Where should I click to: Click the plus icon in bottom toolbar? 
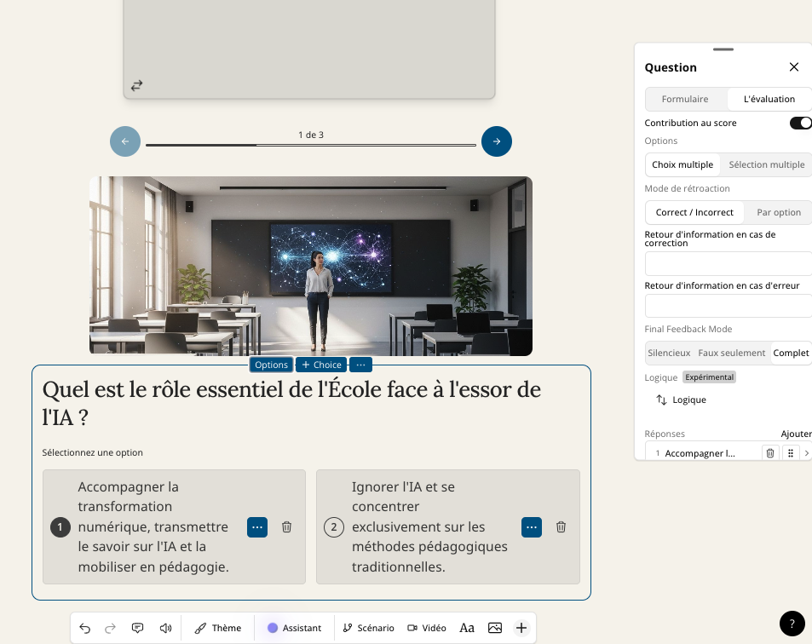point(521,628)
